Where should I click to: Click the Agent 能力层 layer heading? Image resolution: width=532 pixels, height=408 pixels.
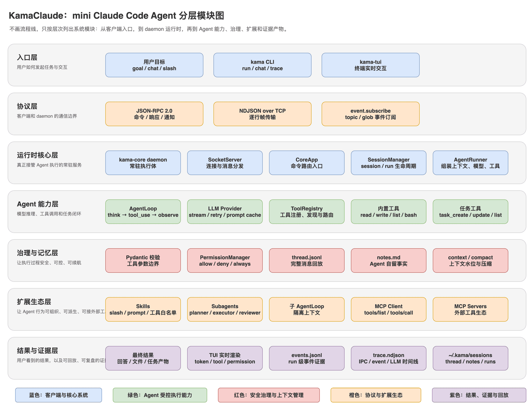click(38, 204)
